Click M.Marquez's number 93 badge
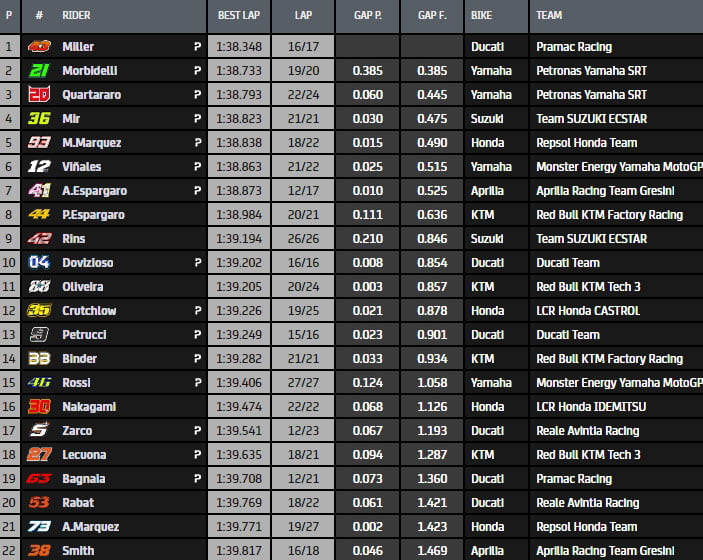 [x=39, y=143]
